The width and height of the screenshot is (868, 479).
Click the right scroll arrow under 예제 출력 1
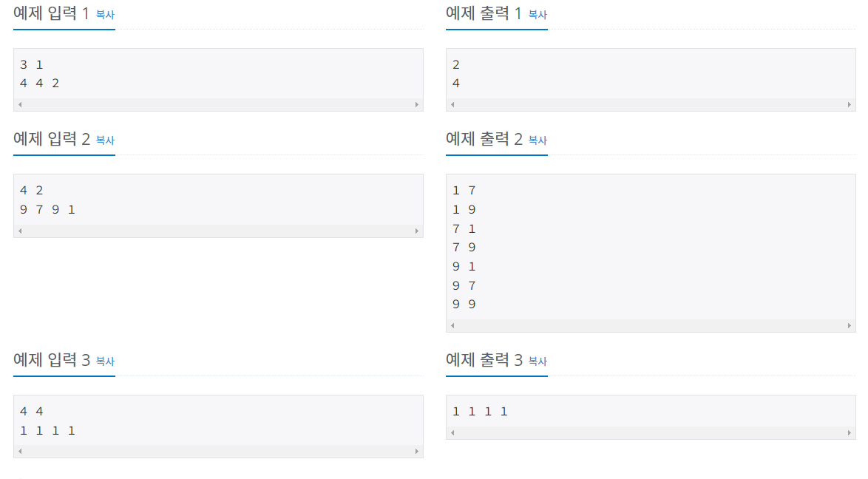tap(850, 104)
